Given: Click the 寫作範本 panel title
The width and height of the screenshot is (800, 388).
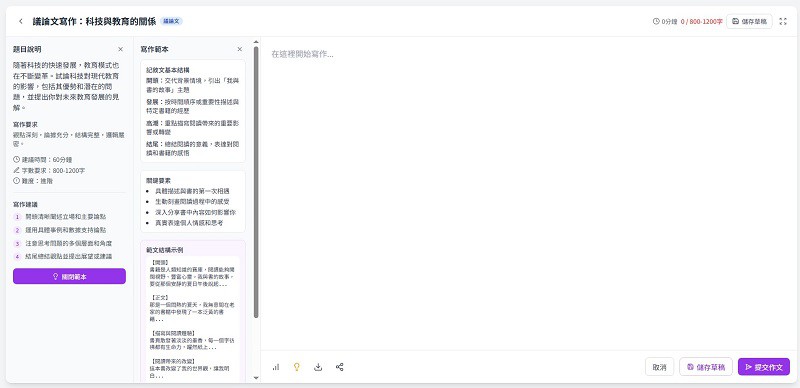Looking at the screenshot, I should (155, 50).
